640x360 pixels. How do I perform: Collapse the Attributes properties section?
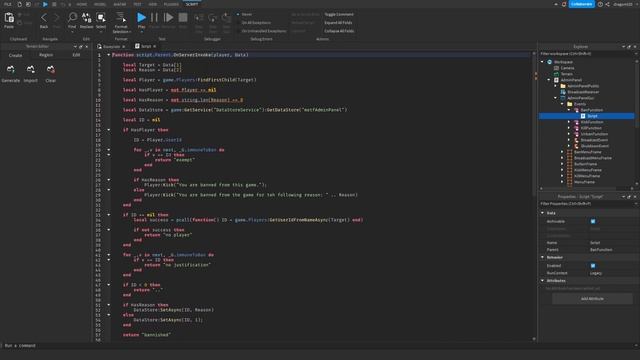(x=542, y=280)
